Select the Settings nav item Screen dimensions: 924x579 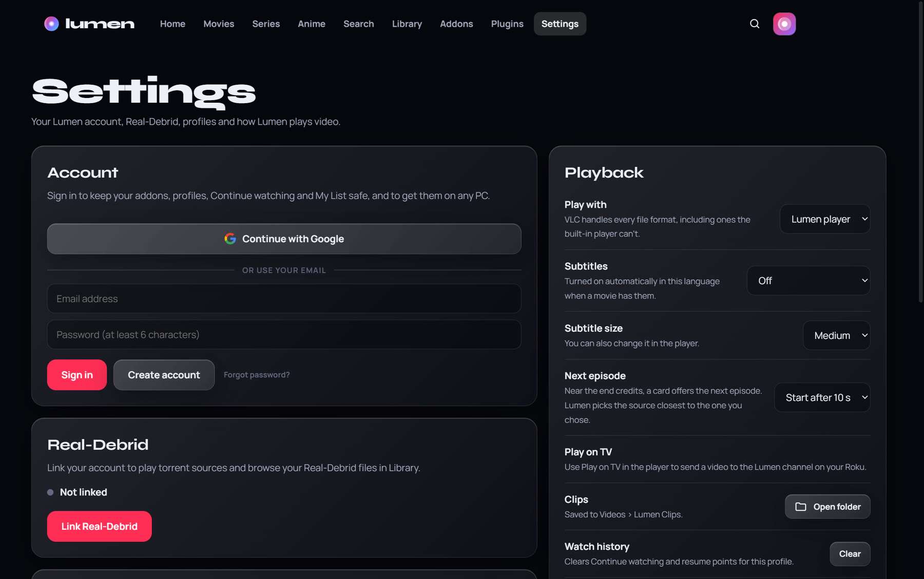[x=560, y=24]
